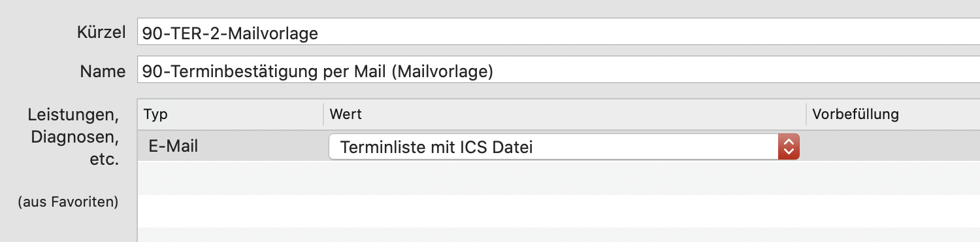Viewport: 980px width, 242px height.
Task: Click the Vorbefüllung cell of E-Mail row
Action: tap(893, 146)
